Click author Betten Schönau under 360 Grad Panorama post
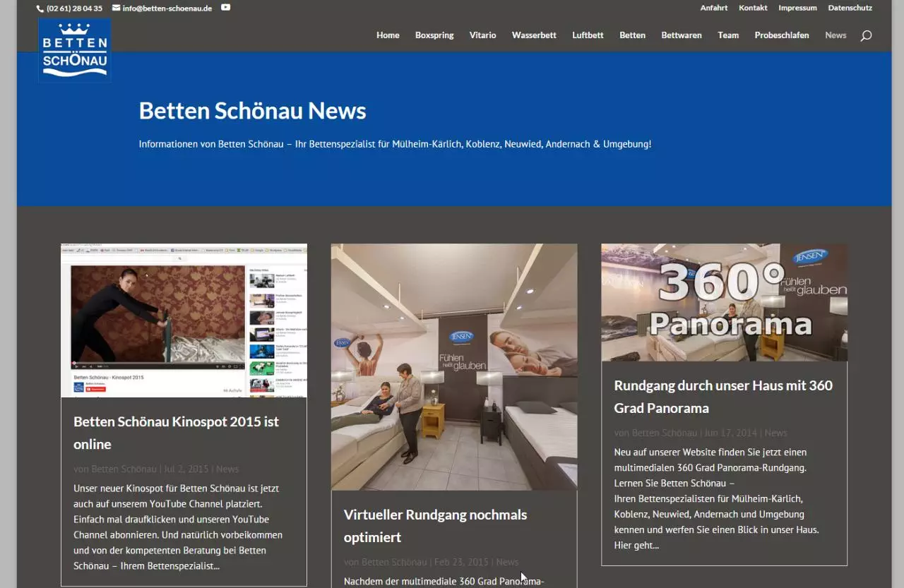Viewport: 904px width, 588px height. tap(664, 433)
